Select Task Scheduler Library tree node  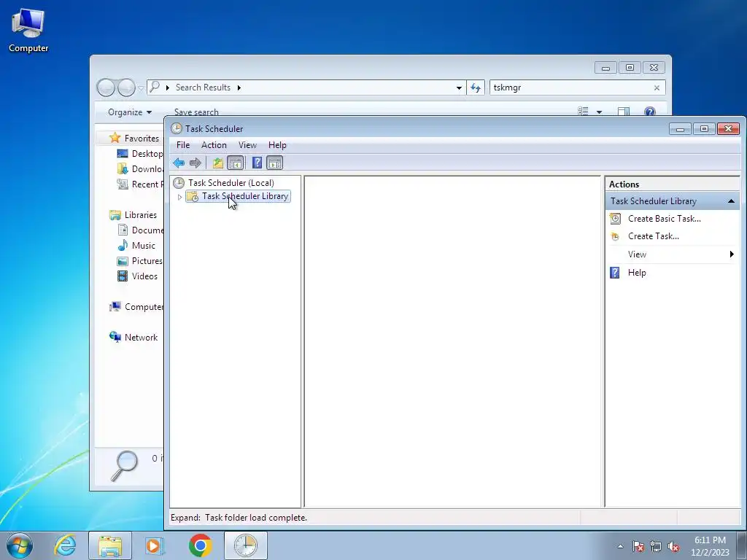[245, 196]
